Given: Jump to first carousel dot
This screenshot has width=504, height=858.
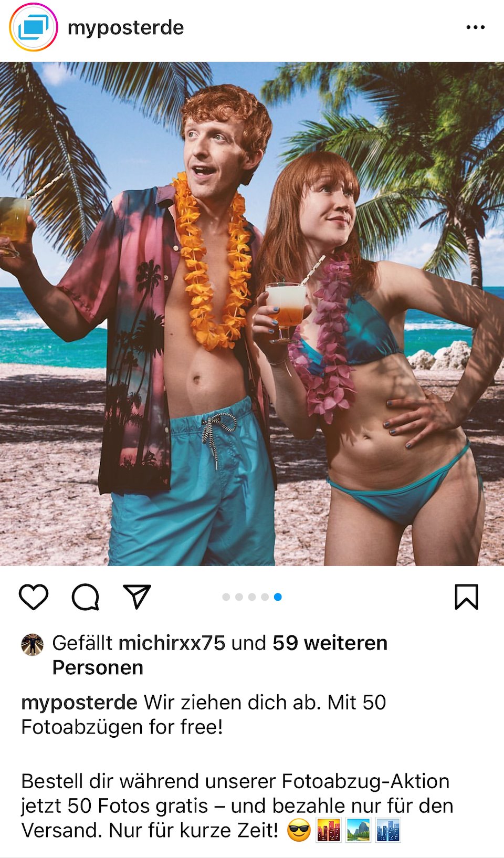Looking at the screenshot, I should click(226, 597).
